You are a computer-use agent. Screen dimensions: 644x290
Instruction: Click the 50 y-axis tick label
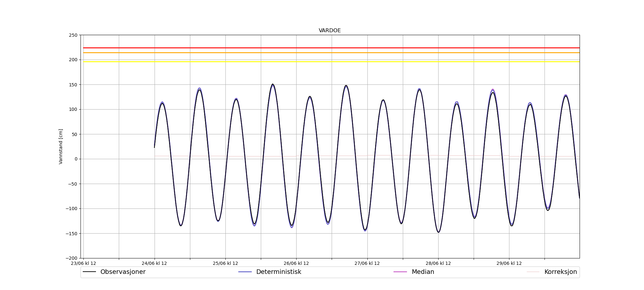[75, 134]
